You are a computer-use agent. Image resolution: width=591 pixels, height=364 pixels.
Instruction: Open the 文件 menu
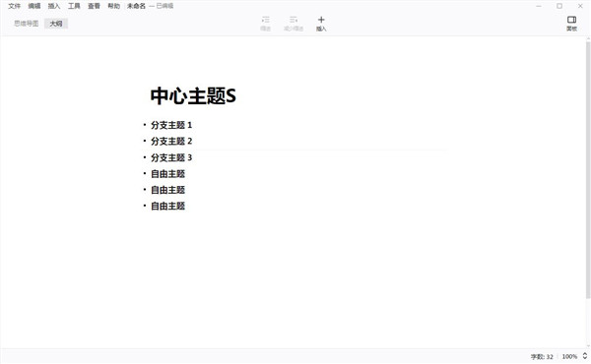click(15, 6)
